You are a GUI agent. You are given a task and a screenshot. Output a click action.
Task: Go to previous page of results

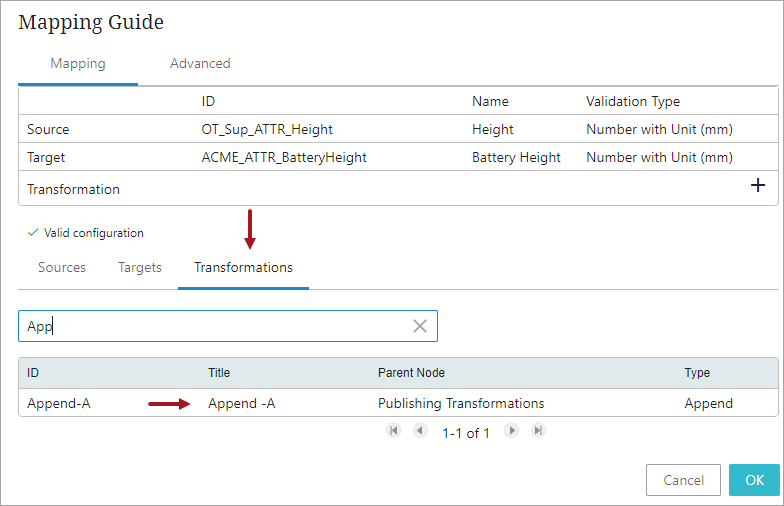click(420, 430)
